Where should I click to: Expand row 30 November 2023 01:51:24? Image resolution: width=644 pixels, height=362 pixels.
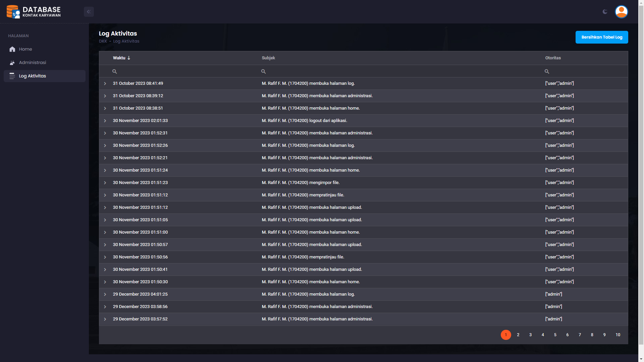(x=105, y=170)
